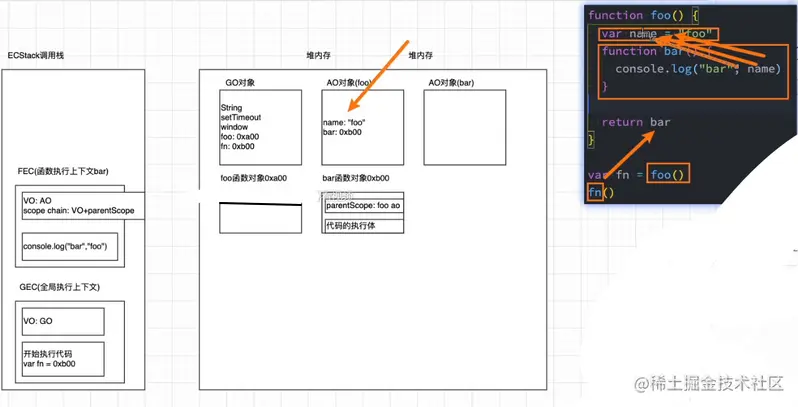
Task: Click the console.log("bar","foo") box
Action: (70, 246)
